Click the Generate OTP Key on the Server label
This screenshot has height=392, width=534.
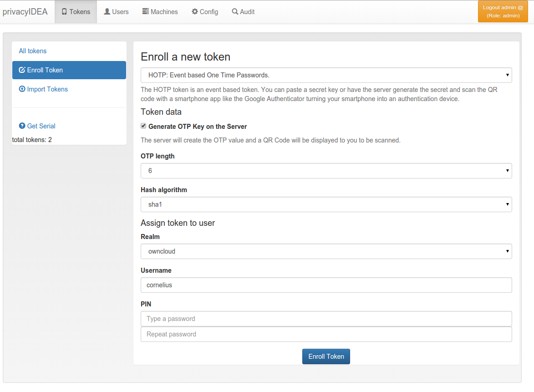(x=198, y=127)
